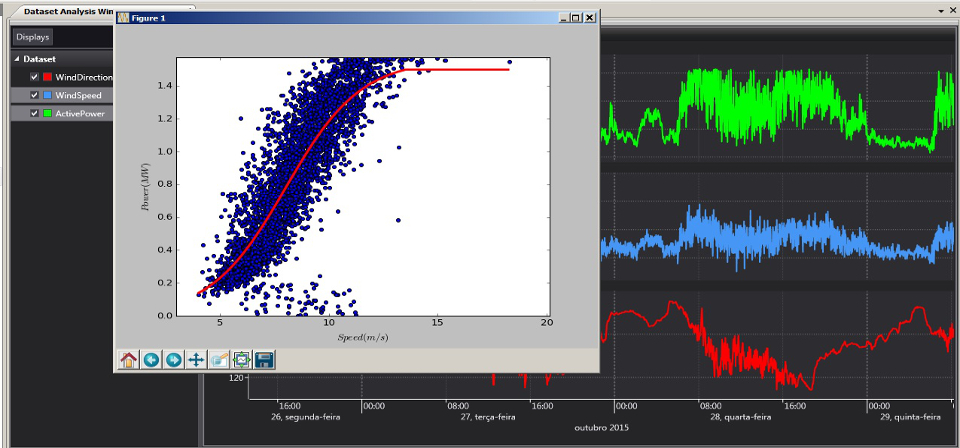Click the red WindDirection color swatch
This screenshot has height=448, width=960.
tap(48, 77)
